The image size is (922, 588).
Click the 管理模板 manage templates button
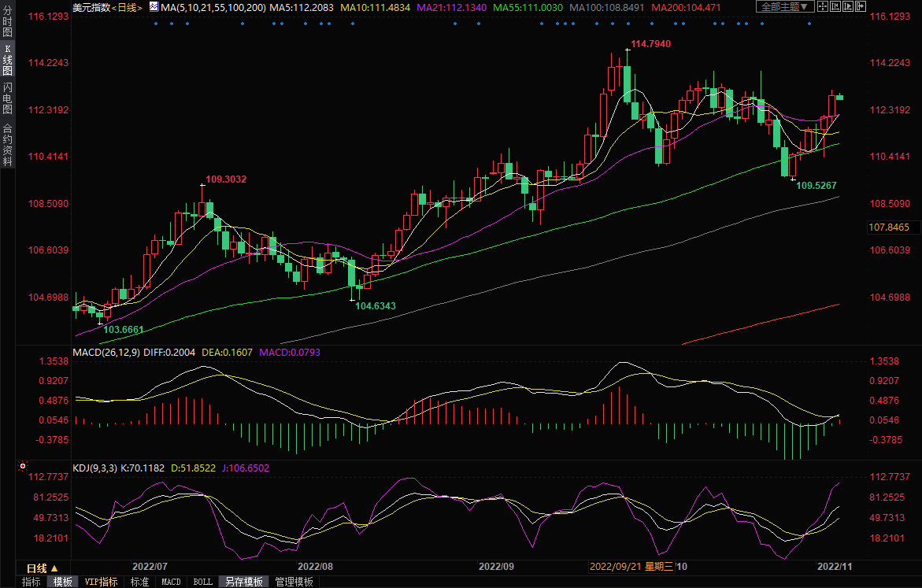(294, 582)
